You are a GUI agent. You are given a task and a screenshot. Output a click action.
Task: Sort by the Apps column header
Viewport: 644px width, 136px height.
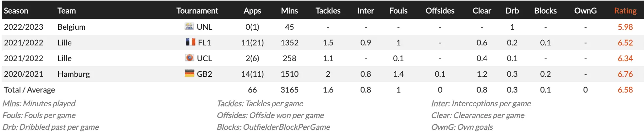coord(252,11)
